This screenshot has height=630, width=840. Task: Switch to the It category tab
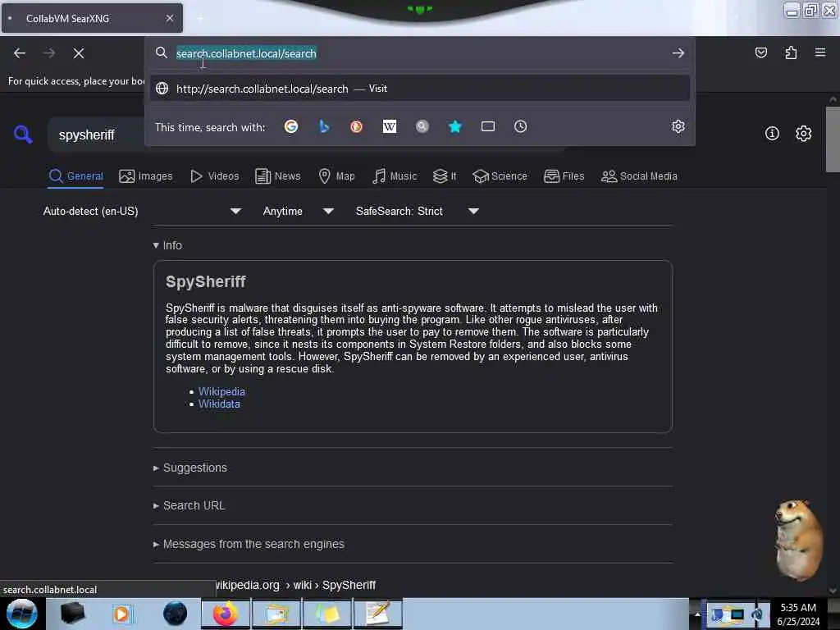445,176
